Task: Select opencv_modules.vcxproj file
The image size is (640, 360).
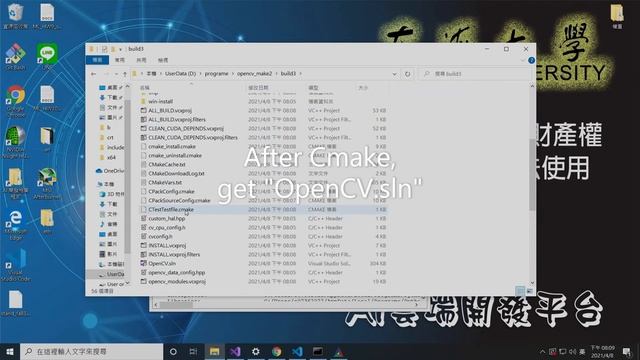Action: [x=177, y=281]
